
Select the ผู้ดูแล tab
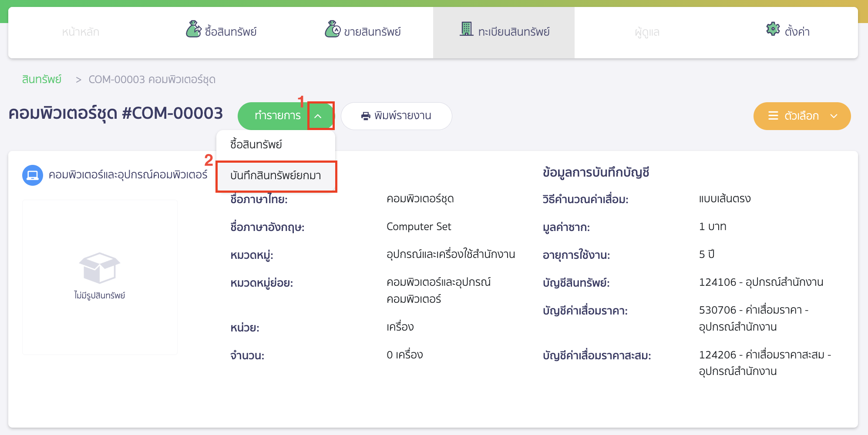click(646, 31)
